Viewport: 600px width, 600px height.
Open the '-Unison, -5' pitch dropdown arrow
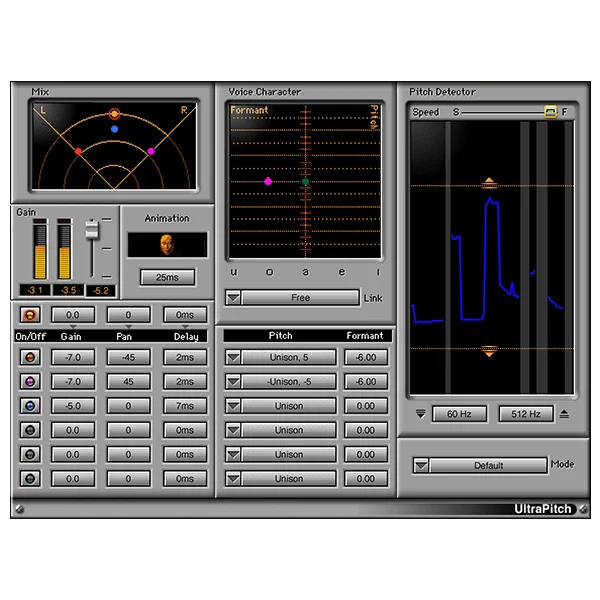(x=233, y=382)
